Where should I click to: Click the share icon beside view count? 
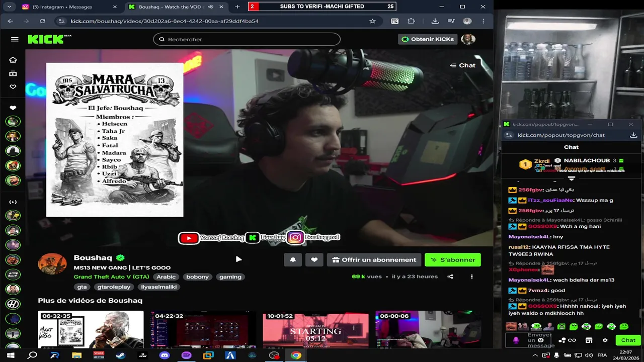tap(450, 277)
